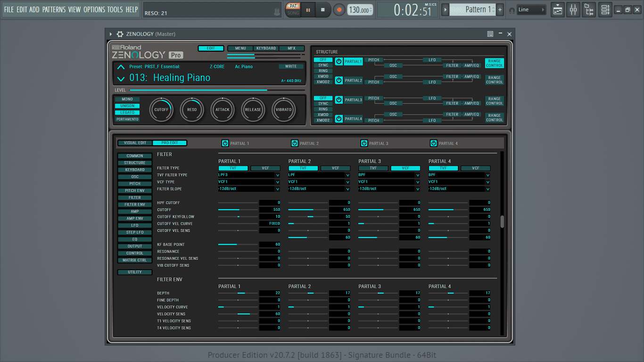This screenshot has height=362, width=644.
Task: Adjust the LEVEL slider
Action: click(x=217, y=90)
